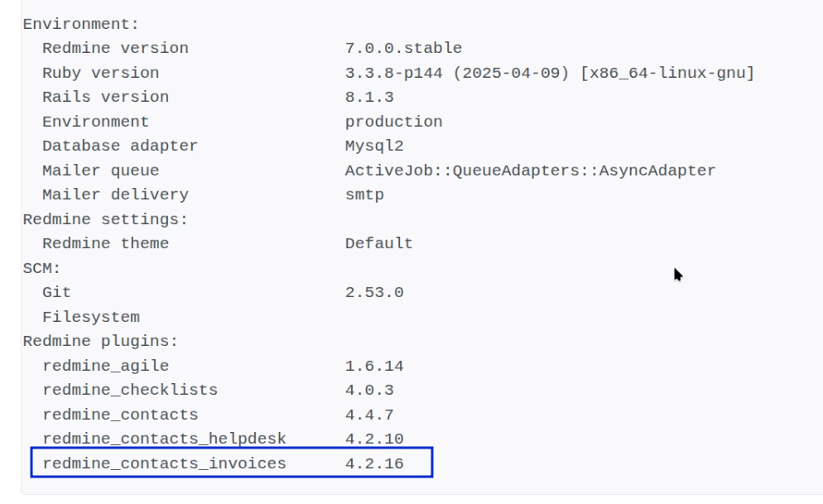Screen dimensions: 823x504
Task: Click the Default theme value
Action: click(379, 243)
